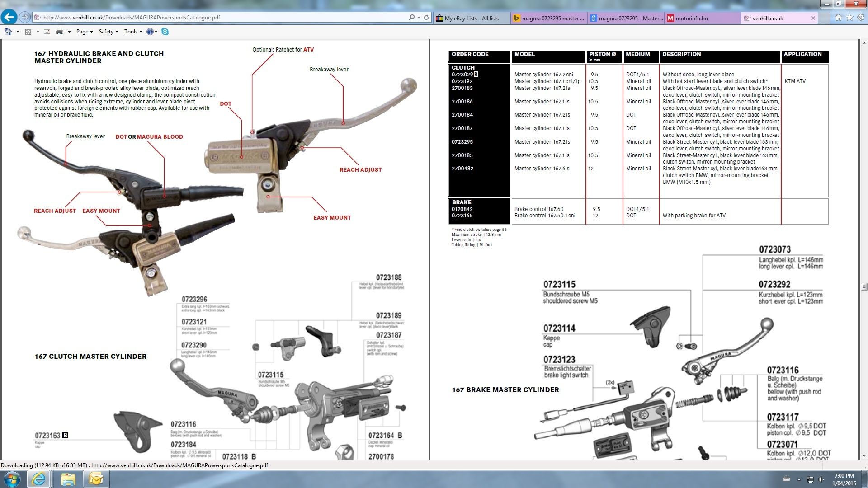This screenshot has width=868, height=488.
Task: Expand the Help dropdown arrow
Action: tap(156, 32)
